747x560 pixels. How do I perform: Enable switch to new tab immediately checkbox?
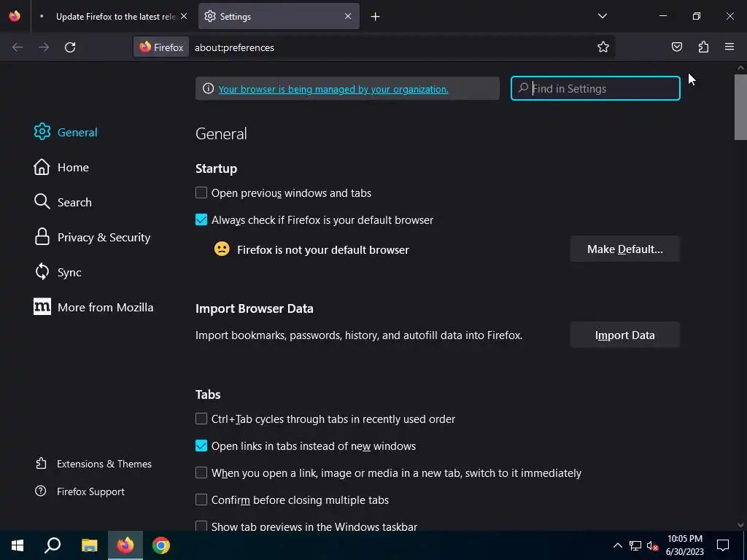201,472
